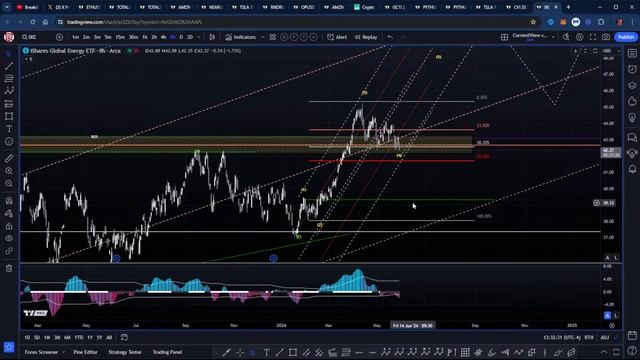Select the Measure ruler tool

(x=9, y=158)
